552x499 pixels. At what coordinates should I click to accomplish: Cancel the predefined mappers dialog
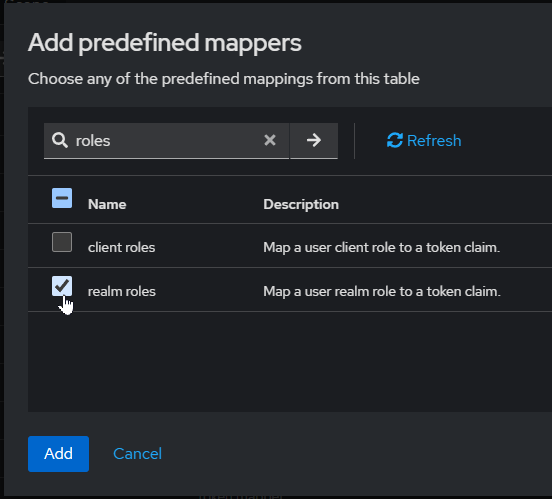click(x=137, y=454)
